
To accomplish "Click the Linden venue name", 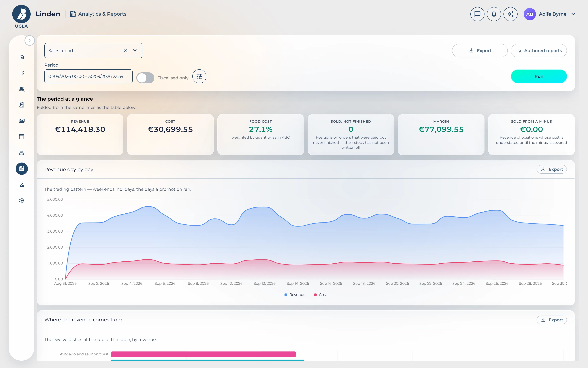I will point(48,14).
